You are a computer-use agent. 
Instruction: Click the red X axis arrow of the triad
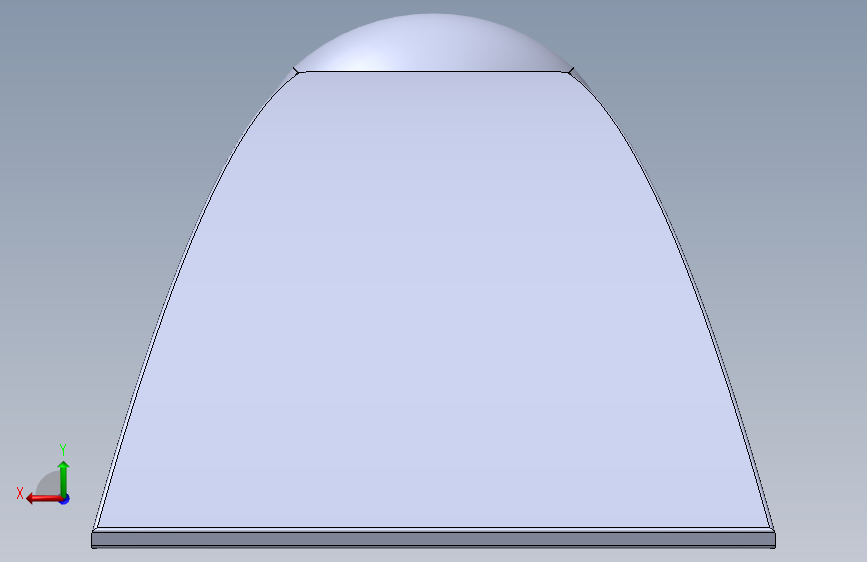tap(43, 499)
